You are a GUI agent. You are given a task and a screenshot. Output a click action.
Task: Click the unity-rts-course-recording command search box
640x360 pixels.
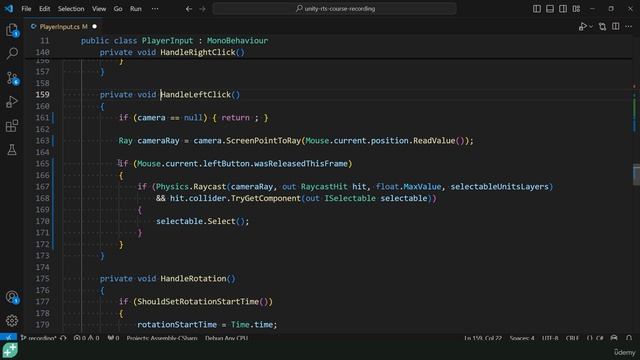(334, 9)
